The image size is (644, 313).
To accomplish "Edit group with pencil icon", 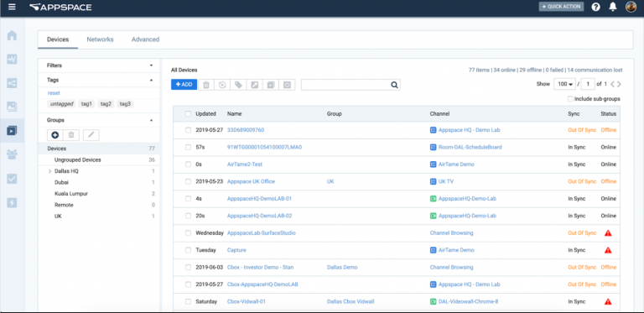I will coord(91,135).
